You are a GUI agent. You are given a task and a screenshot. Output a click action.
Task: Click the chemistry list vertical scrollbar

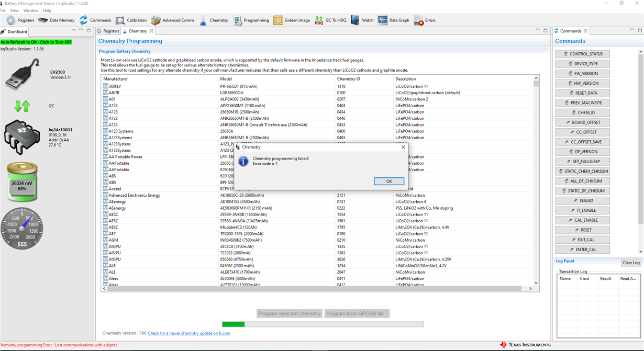point(536,179)
